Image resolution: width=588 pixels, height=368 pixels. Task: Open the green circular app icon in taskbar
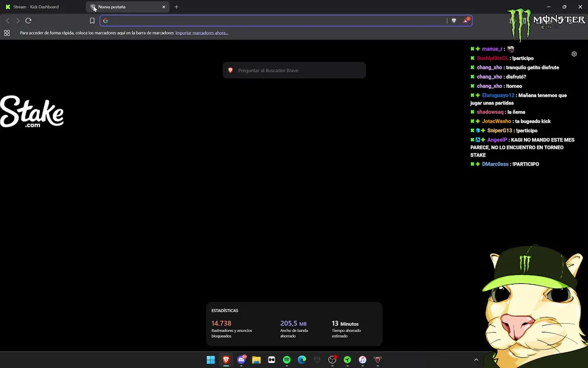point(347,360)
